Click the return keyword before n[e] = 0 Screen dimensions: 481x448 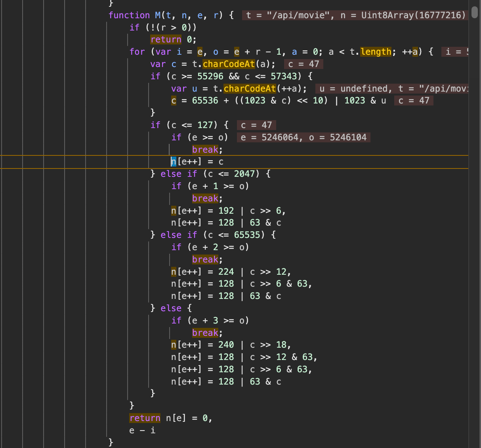pyautogui.click(x=145, y=418)
